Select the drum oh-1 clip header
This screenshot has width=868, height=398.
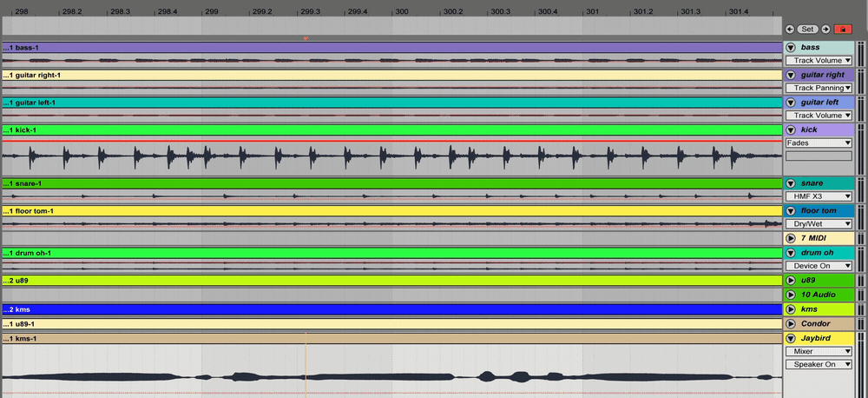[x=391, y=254]
